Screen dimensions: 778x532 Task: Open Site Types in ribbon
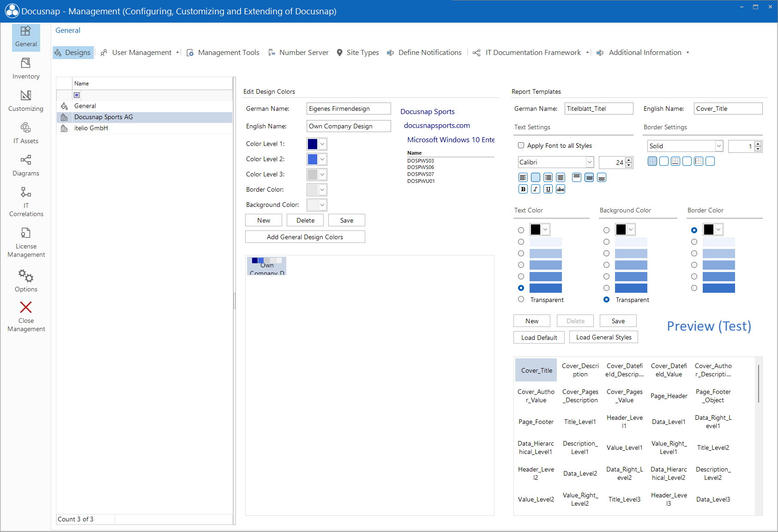[x=358, y=53]
